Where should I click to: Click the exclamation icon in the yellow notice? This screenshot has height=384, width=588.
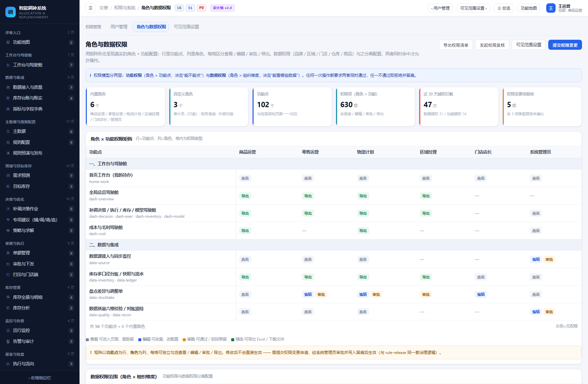pyautogui.click(x=91, y=353)
